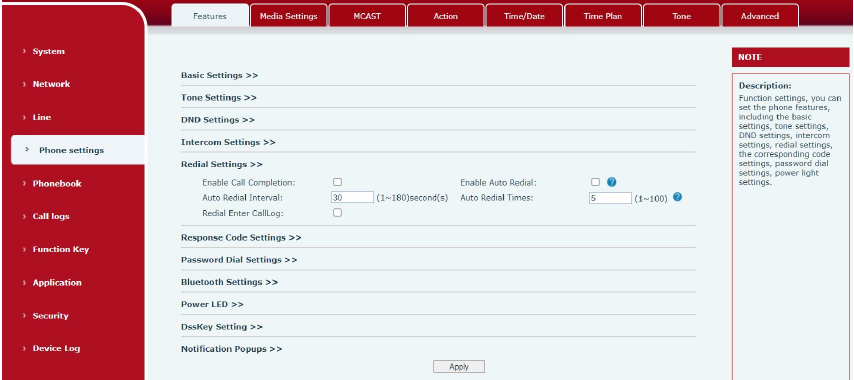Expand Response Code Settings section
854x380 pixels.
pos(241,238)
